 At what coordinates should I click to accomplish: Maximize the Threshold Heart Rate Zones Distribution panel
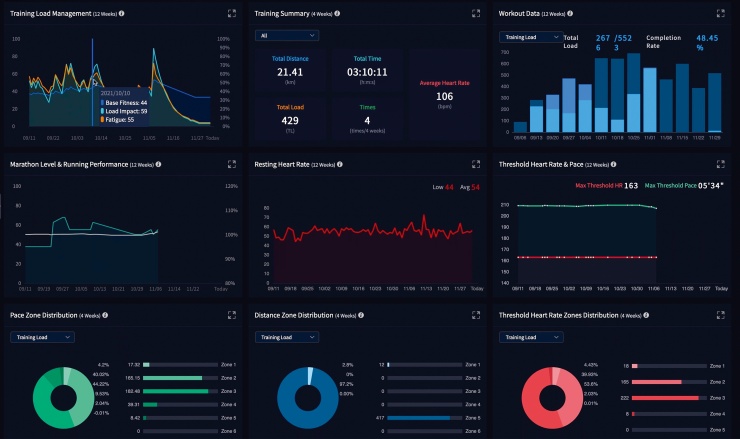click(721, 315)
